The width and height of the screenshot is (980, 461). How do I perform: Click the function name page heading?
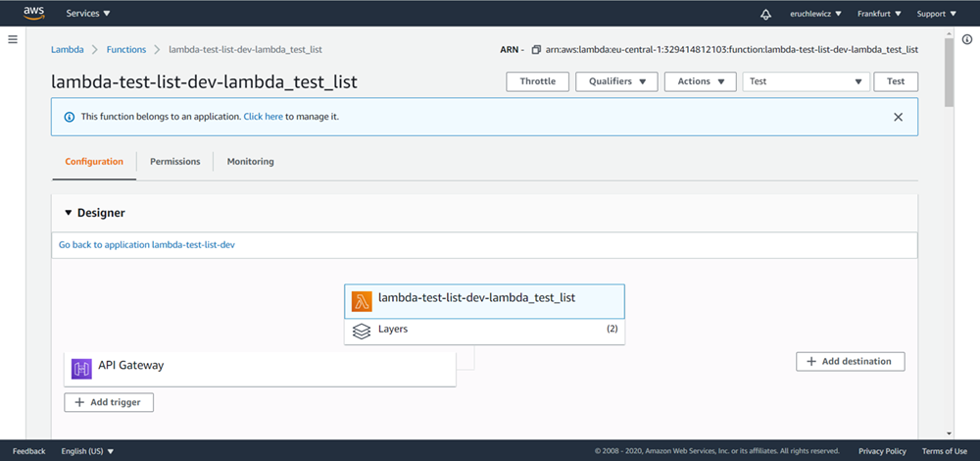tap(205, 82)
